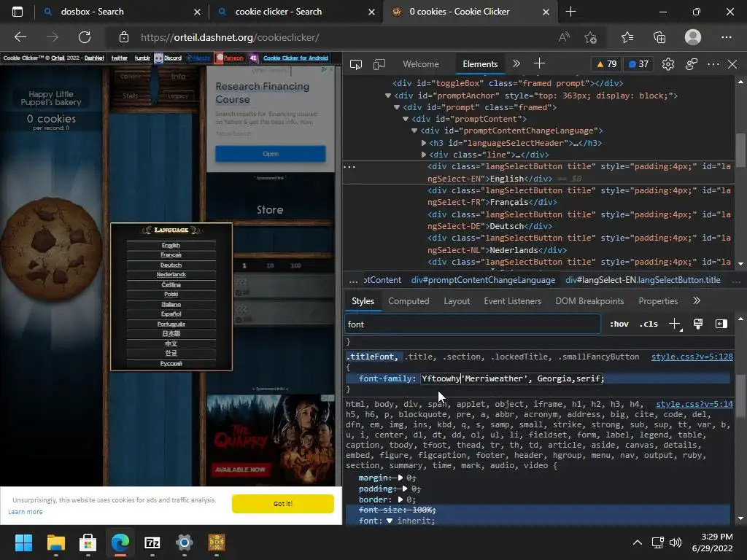Open the 37 info messages counter
The height and width of the screenshot is (560, 747).
(x=638, y=64)
